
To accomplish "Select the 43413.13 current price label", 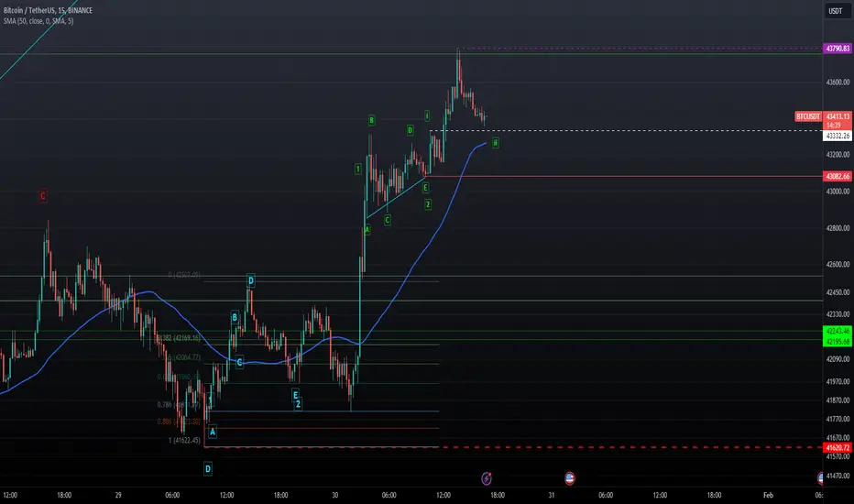I will pos(838,116).
